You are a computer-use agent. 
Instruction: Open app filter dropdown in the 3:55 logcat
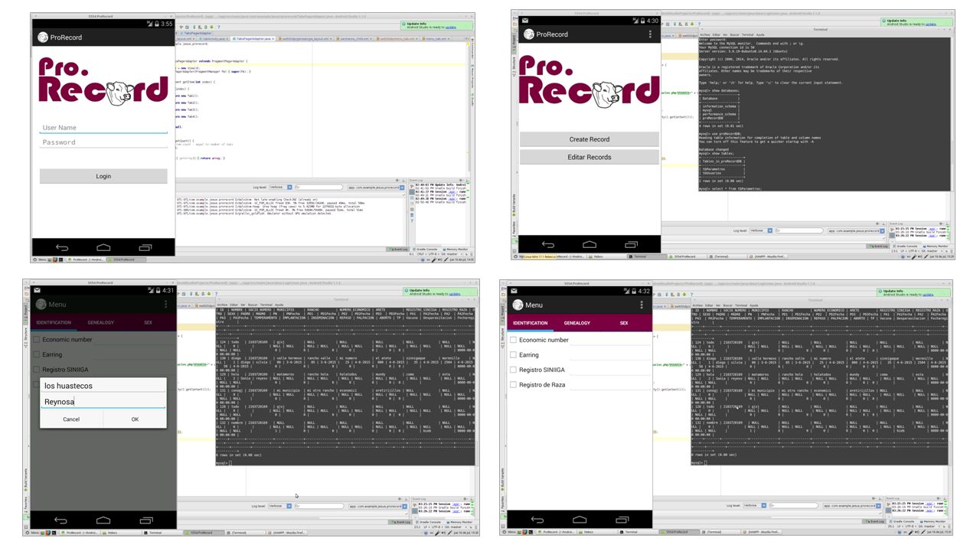pyautogui.click(x=375, y=187)
